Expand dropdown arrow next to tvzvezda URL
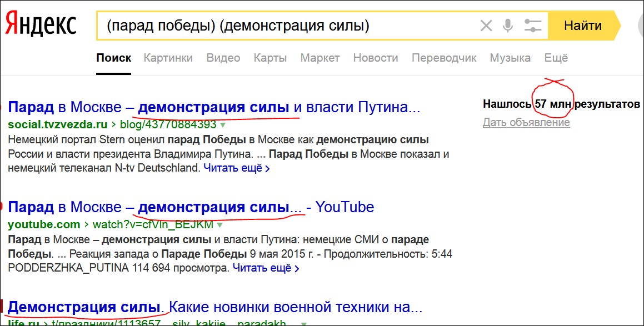This screenshot has height=326, width=644. click(222, 124)
